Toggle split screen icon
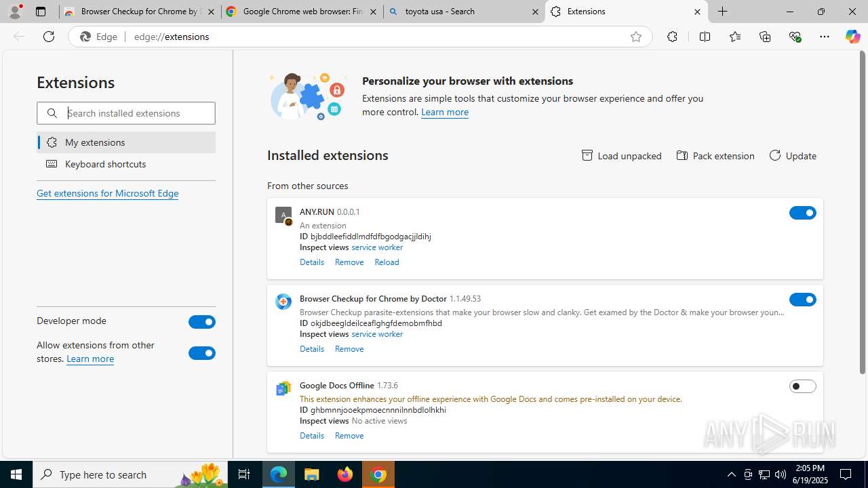 click(x=705, y=37)
